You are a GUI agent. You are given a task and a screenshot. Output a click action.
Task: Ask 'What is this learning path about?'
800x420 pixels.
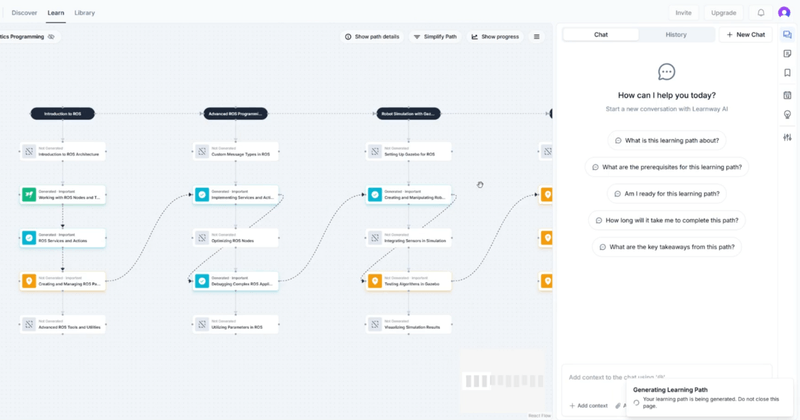(666, 140)
